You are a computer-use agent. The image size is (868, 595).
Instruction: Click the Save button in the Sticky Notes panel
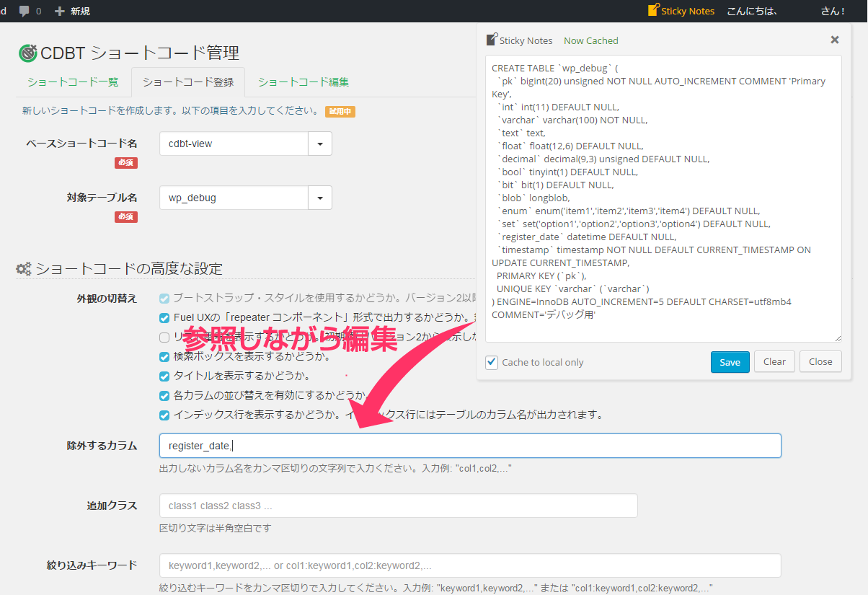730,362
